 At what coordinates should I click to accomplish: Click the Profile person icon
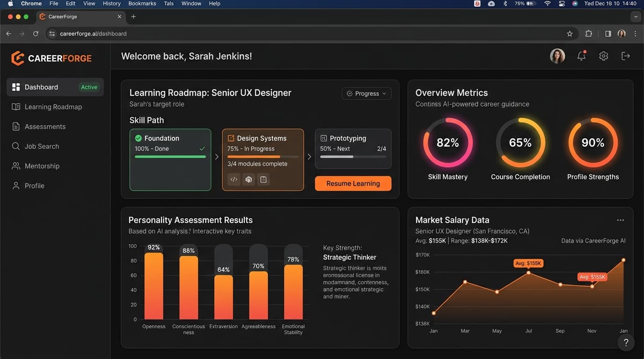click(16, 186)
